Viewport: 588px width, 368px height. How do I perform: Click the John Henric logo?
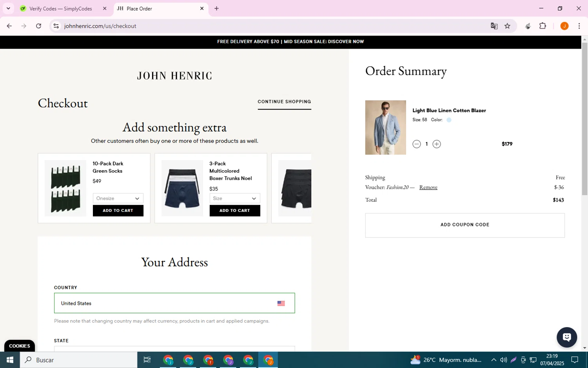pyautogui.click(x=174, y=76)
